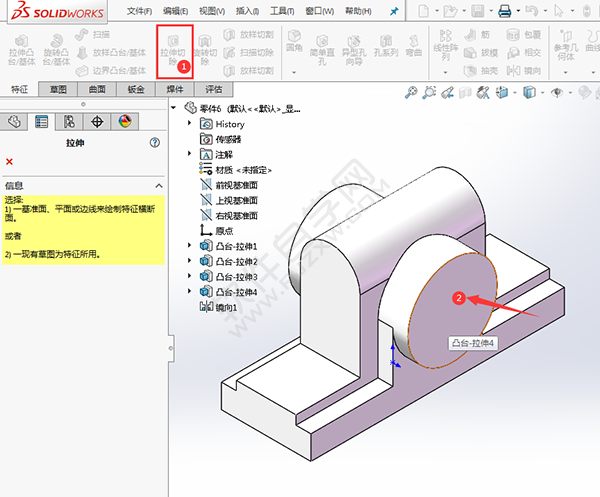This screenshot has height=497, width=600.
Task: Expand the 注解 annotations node
Action: pyautogui.click(x=190, y=155)
